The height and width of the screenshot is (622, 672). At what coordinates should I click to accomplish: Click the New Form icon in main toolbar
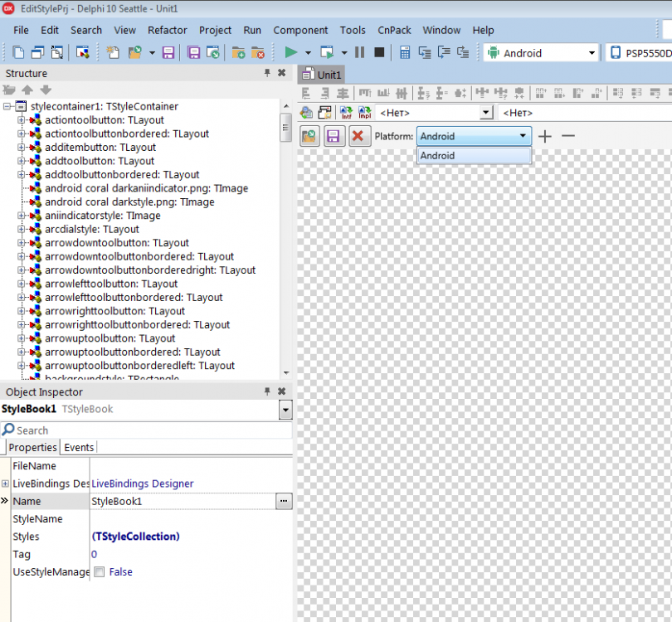[82, 52]
